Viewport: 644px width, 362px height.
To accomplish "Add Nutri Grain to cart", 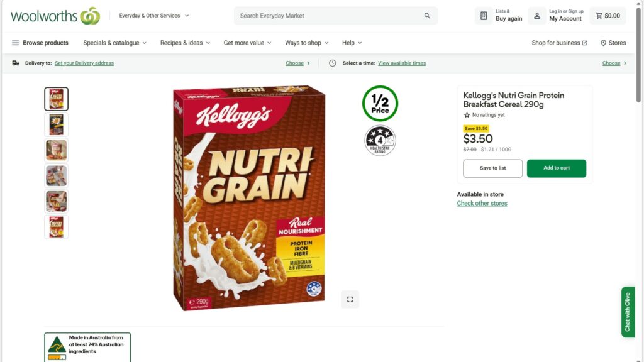I will pos(556,168).
